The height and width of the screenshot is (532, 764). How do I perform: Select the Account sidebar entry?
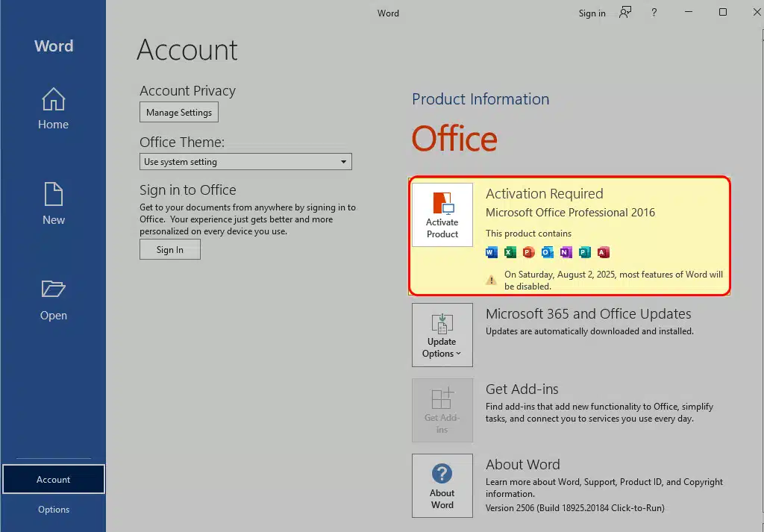(x=53, y=479)
